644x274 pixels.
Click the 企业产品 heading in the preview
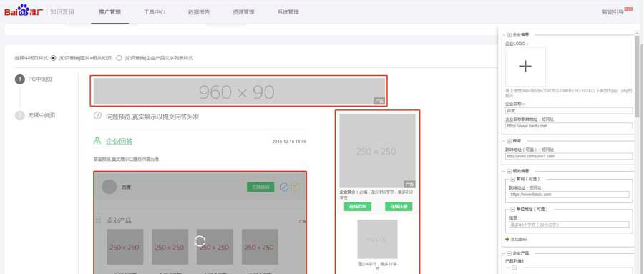[x=119, y=220]
